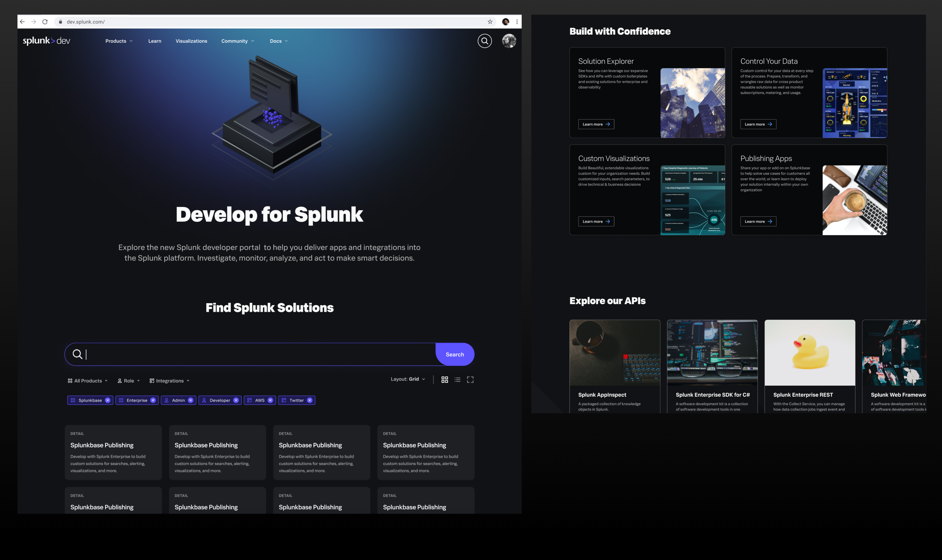Open the Publishing Apps coffee laptop image
This screenshot has width=942, height=560.
pos(855,200)
